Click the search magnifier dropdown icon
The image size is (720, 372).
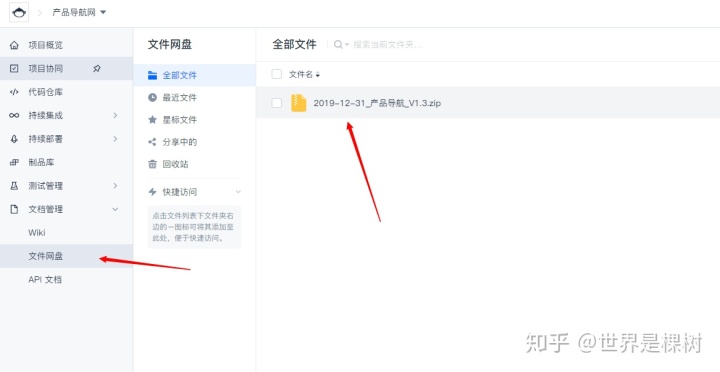pos(341,45)
